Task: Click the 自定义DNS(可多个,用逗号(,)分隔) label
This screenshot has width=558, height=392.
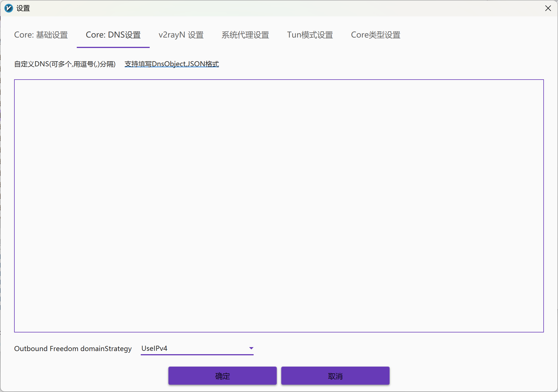Action: [x=65, y=64]
